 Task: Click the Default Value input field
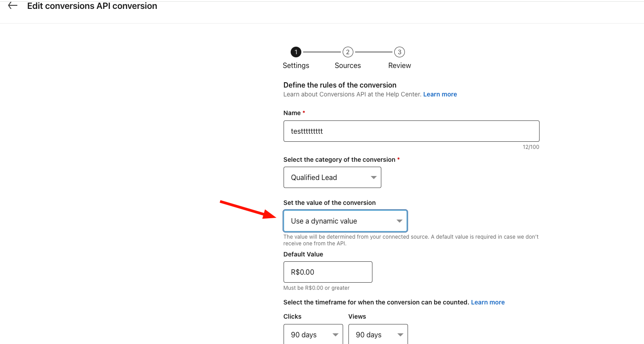point(328,272)
